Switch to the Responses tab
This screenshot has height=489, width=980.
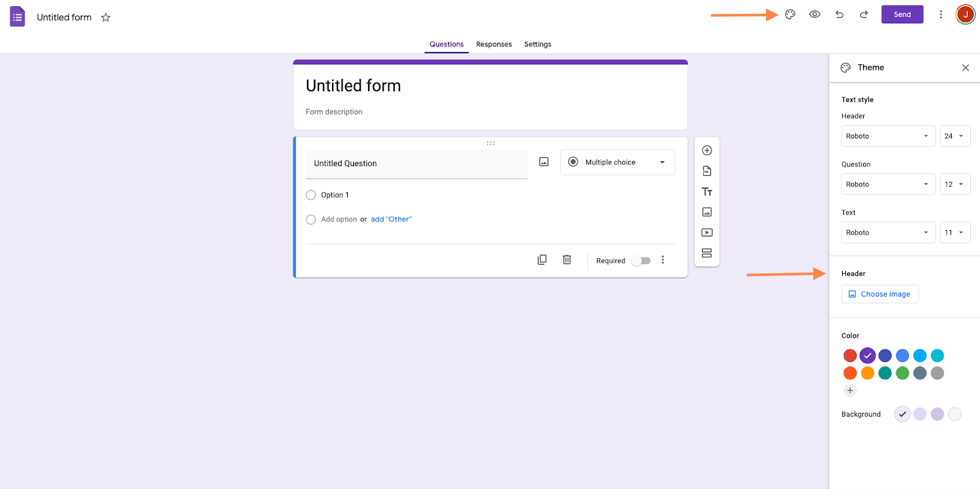coord(494,44)
